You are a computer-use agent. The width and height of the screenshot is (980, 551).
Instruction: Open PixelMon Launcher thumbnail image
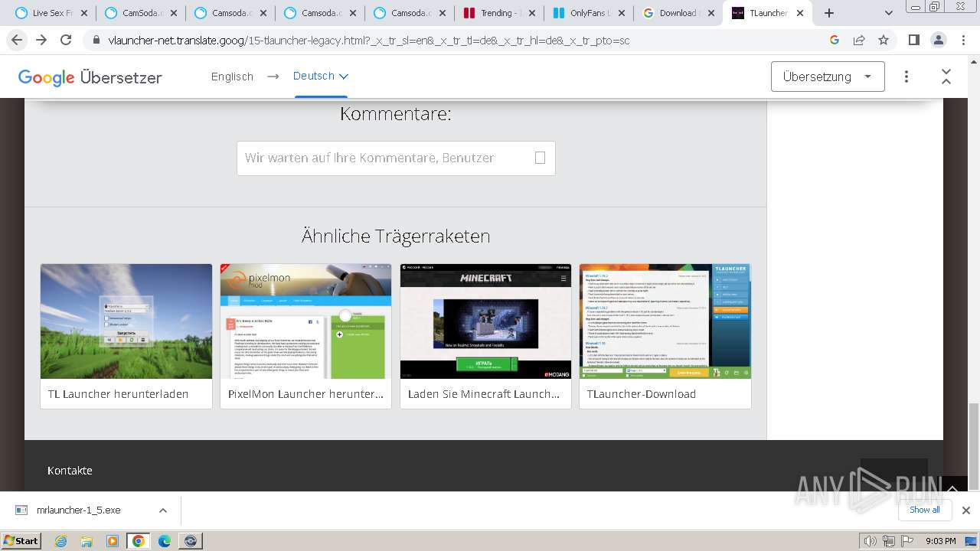tap(306, 321)
